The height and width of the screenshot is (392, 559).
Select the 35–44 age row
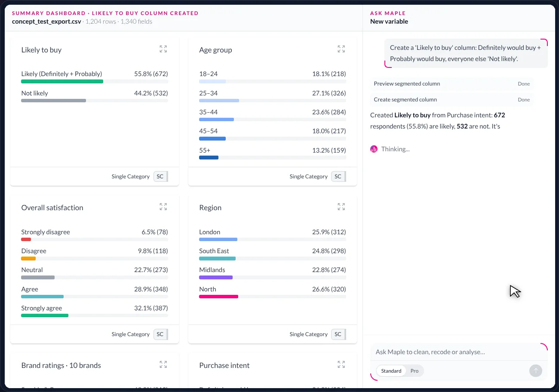point(273,115)
